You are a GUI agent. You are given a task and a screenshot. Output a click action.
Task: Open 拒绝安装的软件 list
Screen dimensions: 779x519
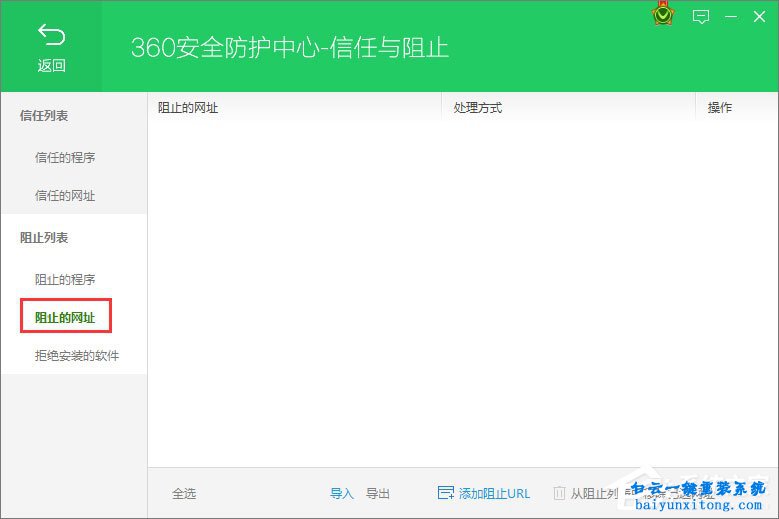[77, 356]
